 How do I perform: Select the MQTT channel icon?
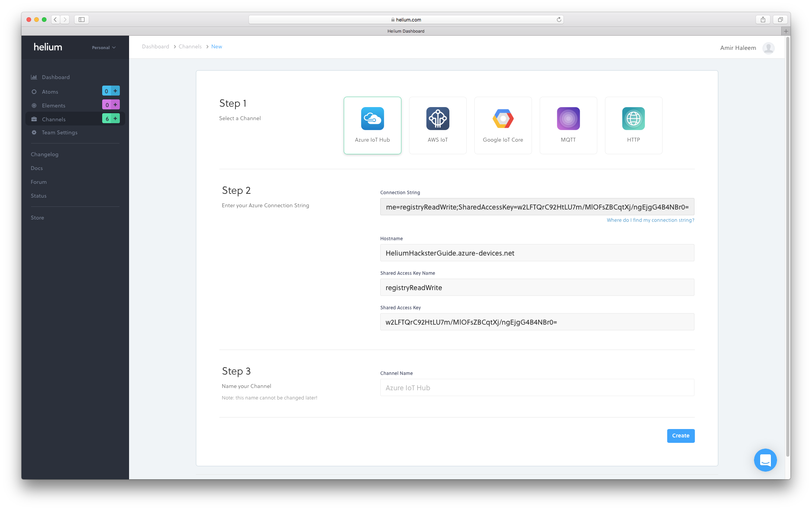point(568,119)
